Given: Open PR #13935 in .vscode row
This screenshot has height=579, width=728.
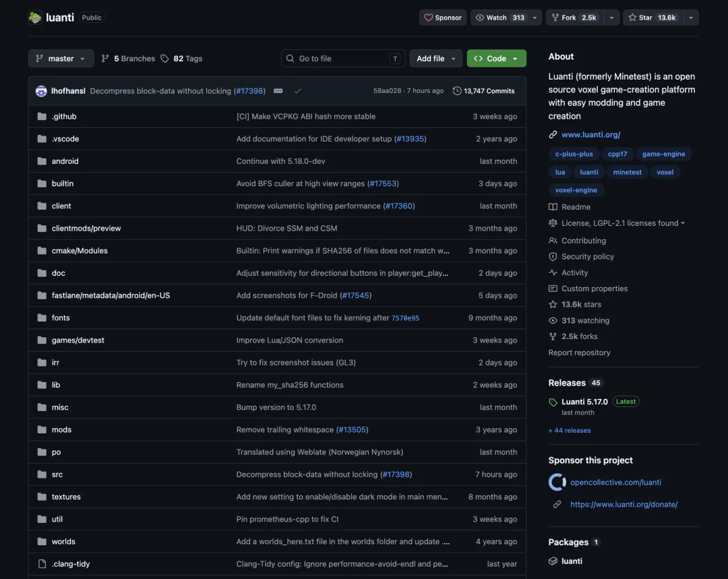Looking at the screenshot, I should (411, 139).
